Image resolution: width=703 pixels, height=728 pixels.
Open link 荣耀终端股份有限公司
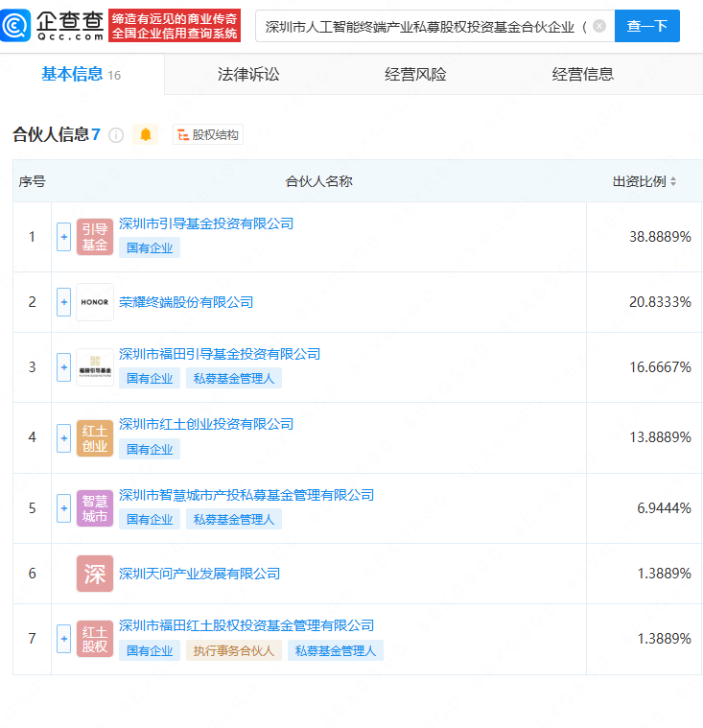pyautogui.click(x=186, y=302)
